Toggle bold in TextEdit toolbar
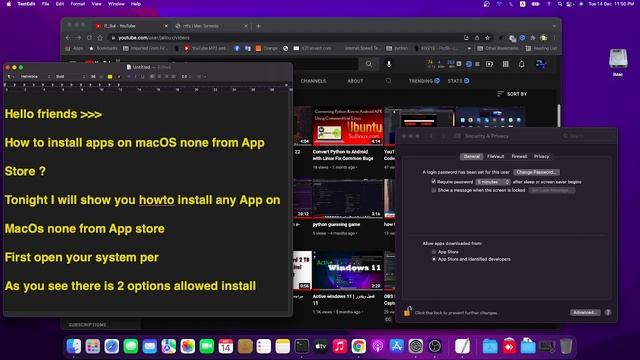Screen dimensions: 640x360 (x=129, y=76)
